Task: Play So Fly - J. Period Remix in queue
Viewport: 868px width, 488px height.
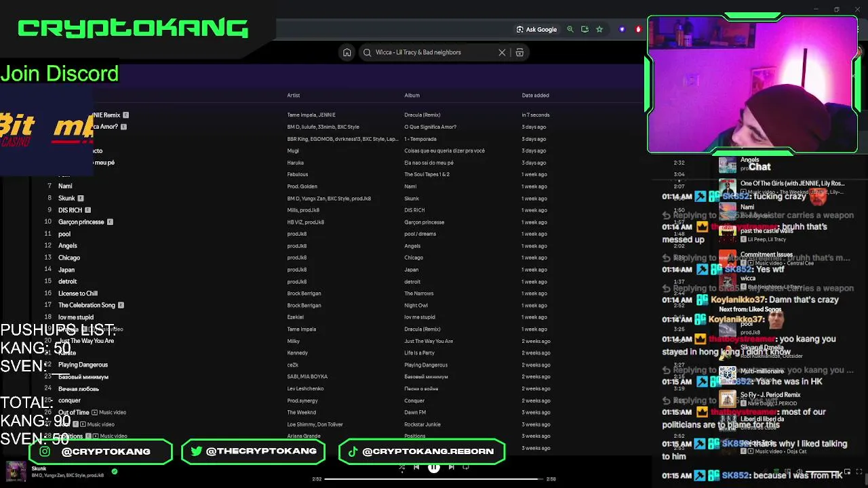Action: 770,395
